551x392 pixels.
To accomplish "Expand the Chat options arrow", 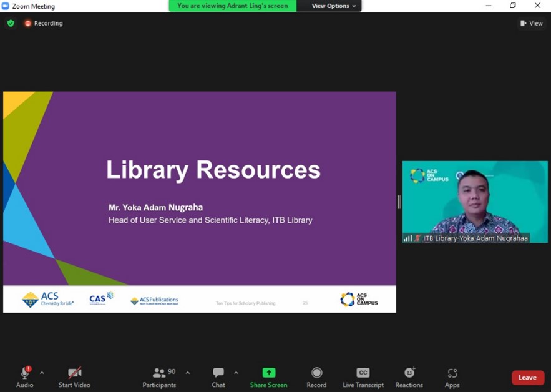I will point(236,373).
